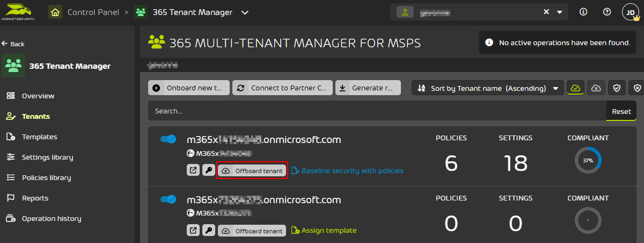Click the user icon in customer selector
Image resolution: width=644 pixels, height=243 pixels.
click(x=405, y=12)
